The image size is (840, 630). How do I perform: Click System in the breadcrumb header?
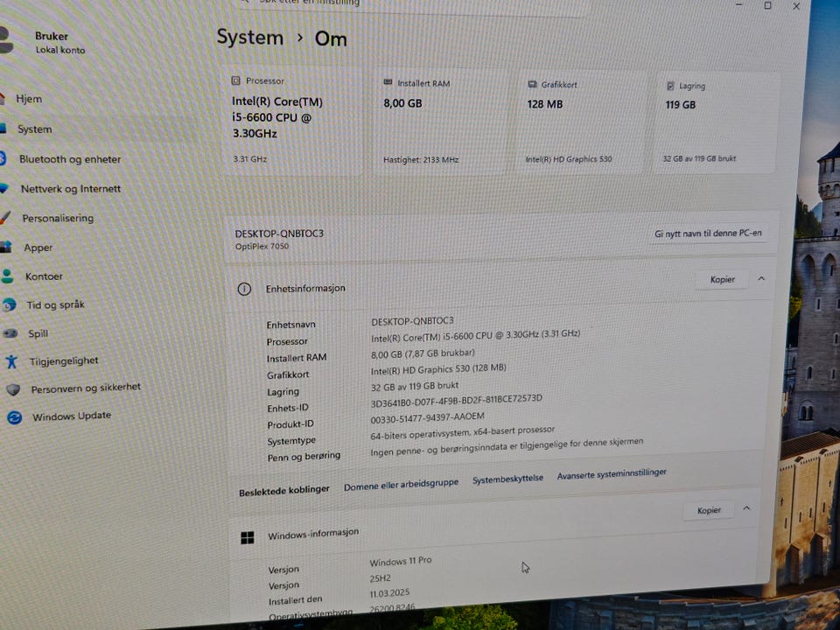(x=249, y=38)
